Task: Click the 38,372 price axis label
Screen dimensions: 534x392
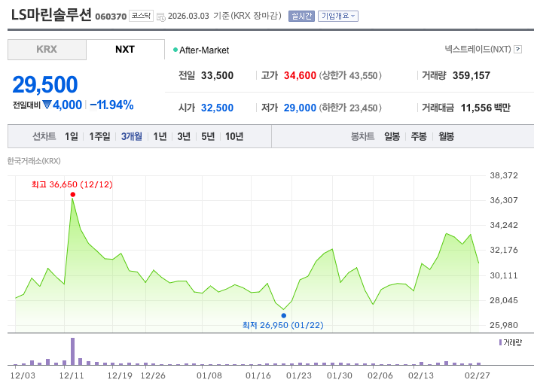Action: [504, 175]
